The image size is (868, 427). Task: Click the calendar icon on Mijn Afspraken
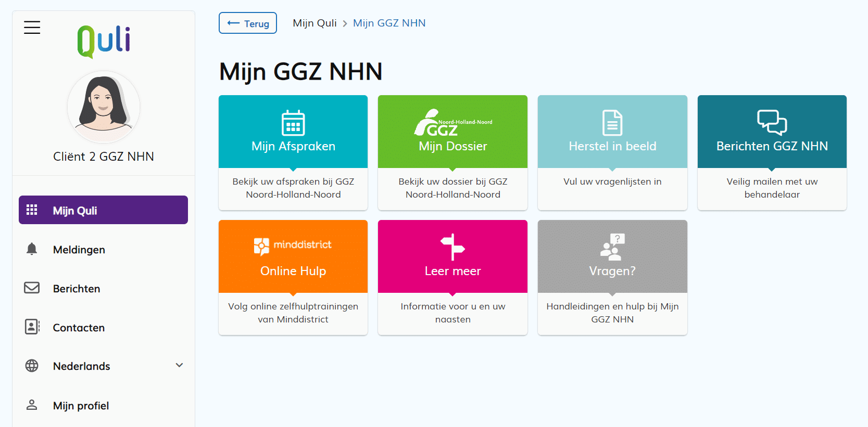(x=293, y=123)
